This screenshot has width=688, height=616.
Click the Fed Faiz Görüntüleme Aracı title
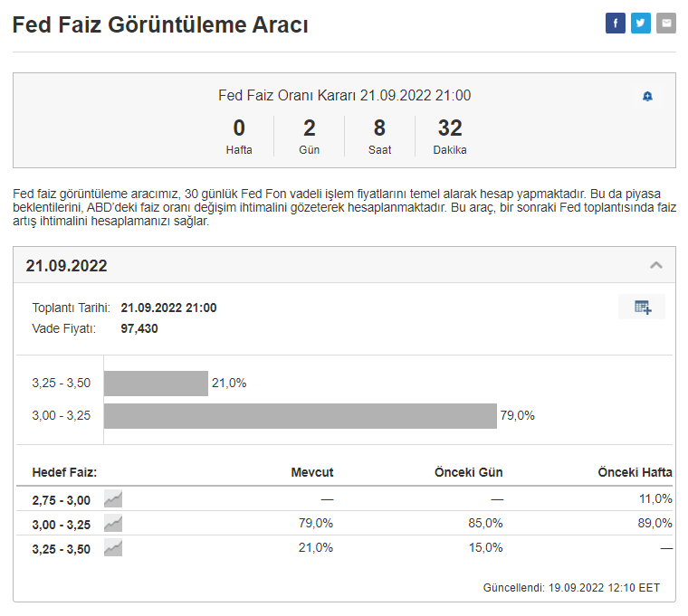(160, 25)
